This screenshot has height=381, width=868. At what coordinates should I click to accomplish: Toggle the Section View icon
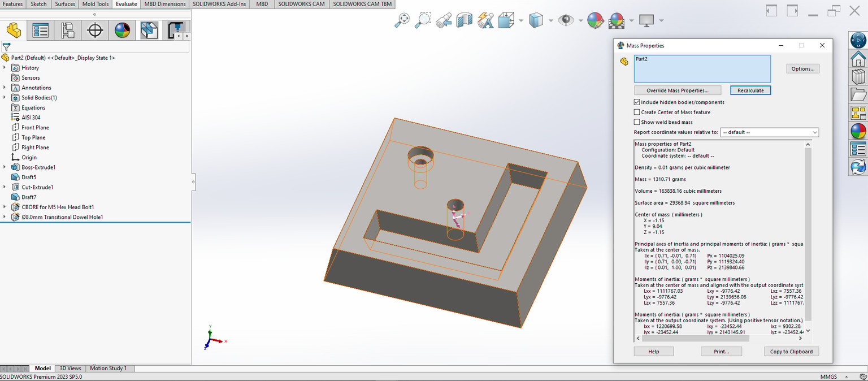pos(465,20)
